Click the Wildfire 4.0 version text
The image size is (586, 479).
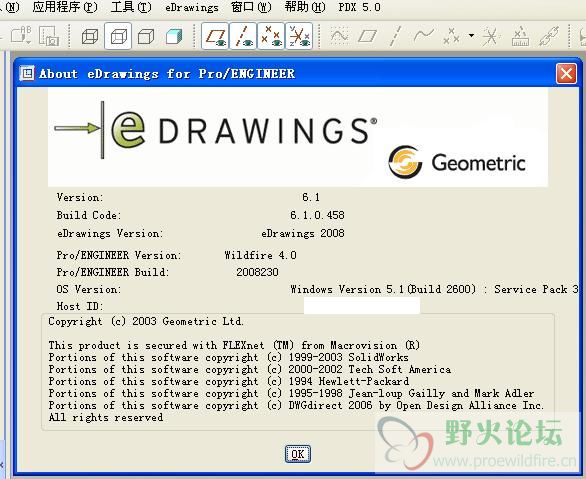click(x=260, y=255)
